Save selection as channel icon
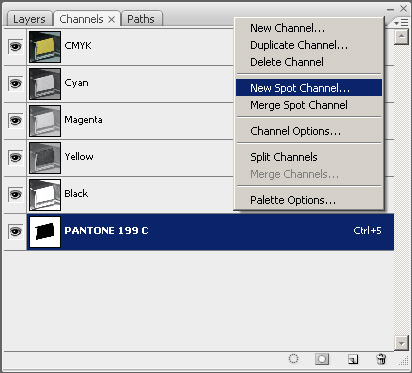Viewport: 412px width, 373px height. click(322, 359)
